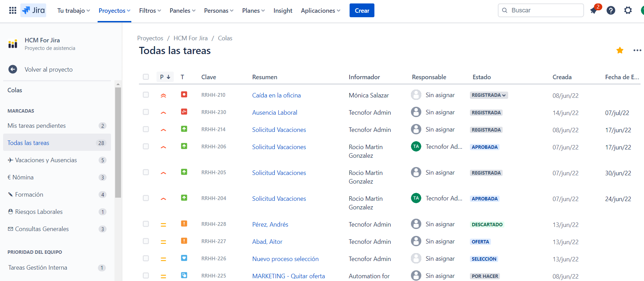644x281 pixels.
Task: Open the Paneles dropdown
Action: (182, 11)
